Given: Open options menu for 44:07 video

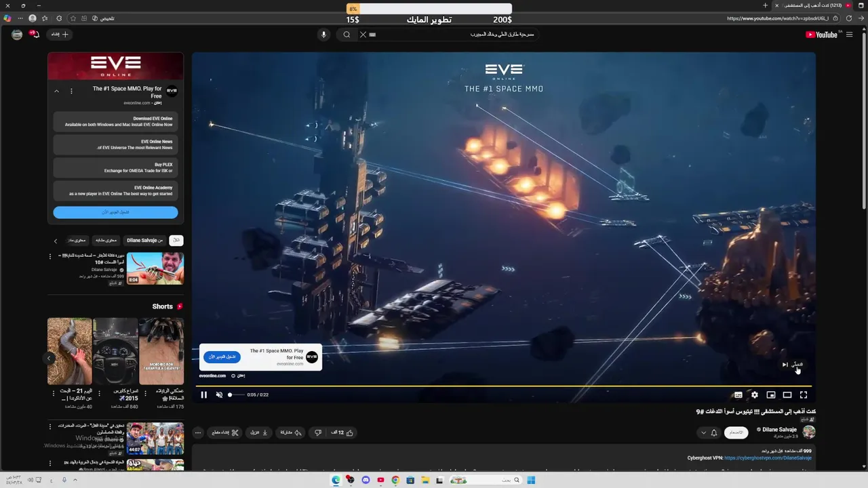Looking at the screenshot, I should (x=50, y=426).
